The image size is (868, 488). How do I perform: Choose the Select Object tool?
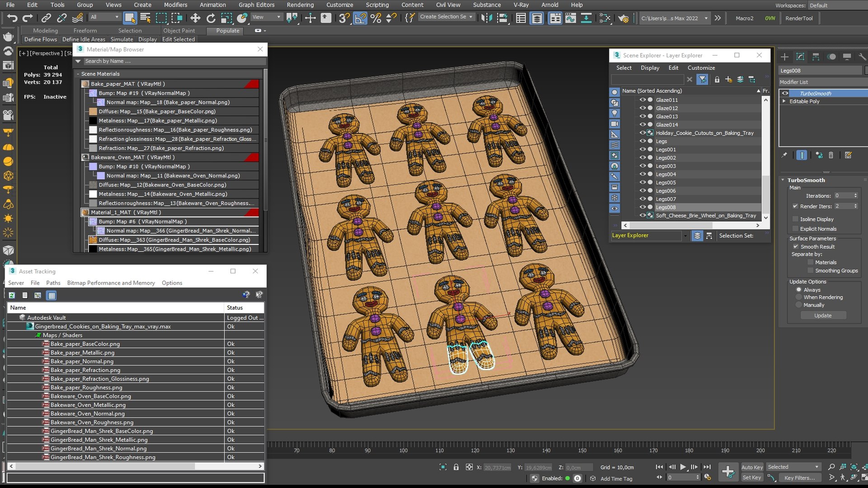(130, 18)
